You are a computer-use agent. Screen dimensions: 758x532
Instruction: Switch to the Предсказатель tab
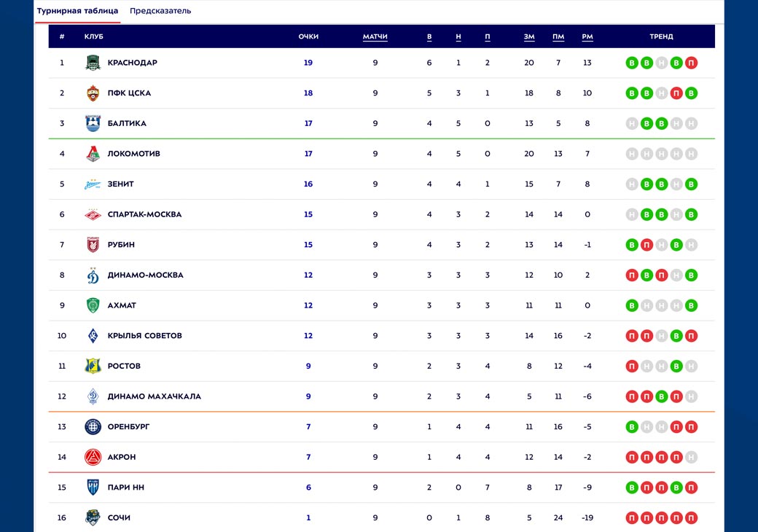(x=160, y=11)
